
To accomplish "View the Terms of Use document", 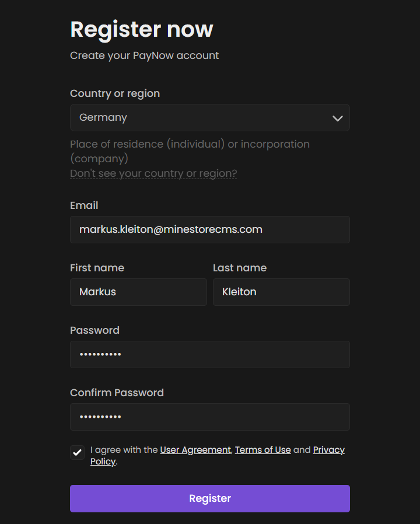I will tap(262, 450).
